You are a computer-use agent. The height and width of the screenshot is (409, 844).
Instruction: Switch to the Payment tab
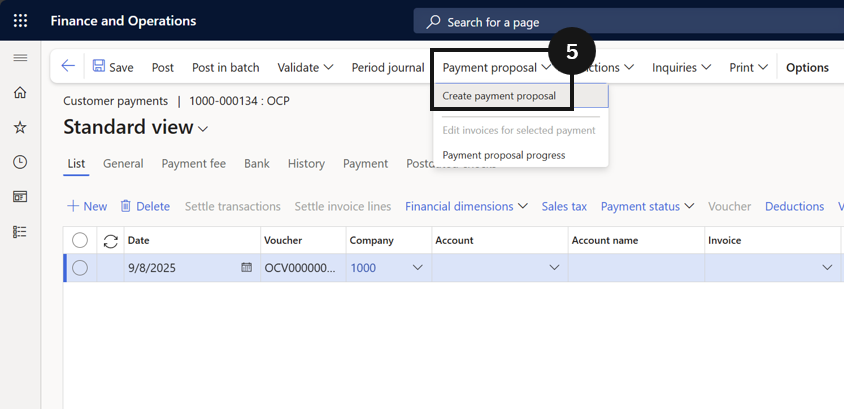(x=365, y=164)
